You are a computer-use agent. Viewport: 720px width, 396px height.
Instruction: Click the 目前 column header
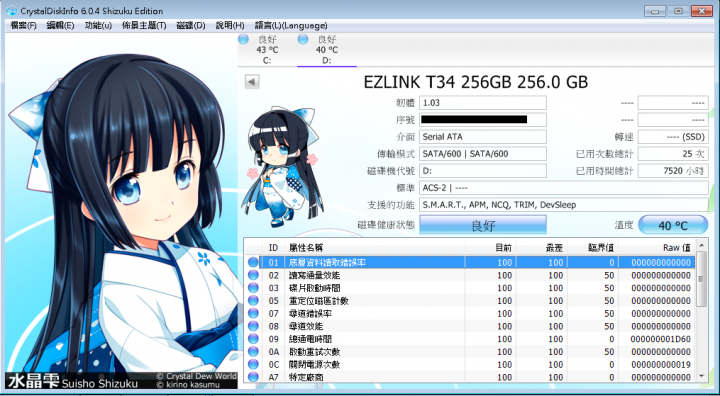click(491, 248)
